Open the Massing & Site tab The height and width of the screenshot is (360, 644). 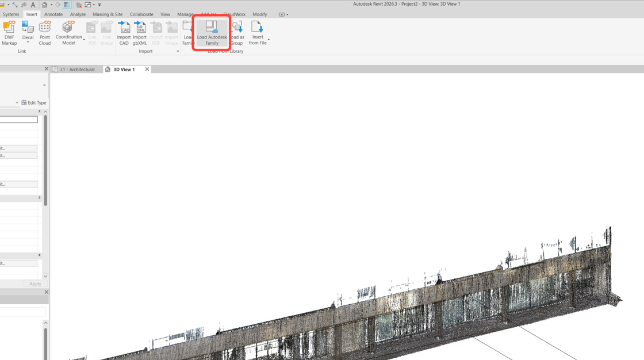[108, 14]
